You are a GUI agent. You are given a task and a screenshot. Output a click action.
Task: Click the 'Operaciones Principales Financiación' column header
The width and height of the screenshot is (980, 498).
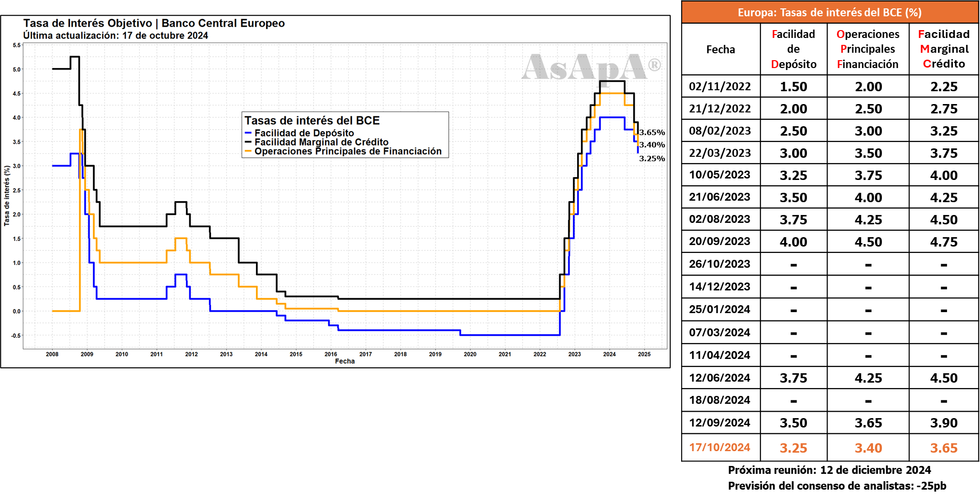point(868,49)
